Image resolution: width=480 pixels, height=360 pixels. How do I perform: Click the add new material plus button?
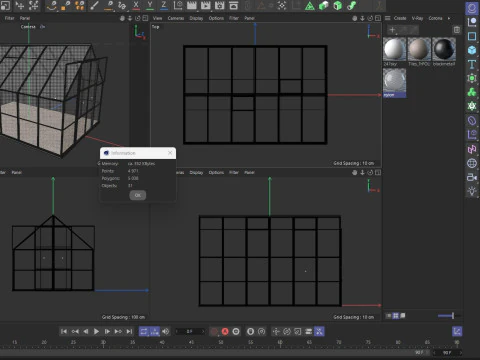tap(392, 30)
